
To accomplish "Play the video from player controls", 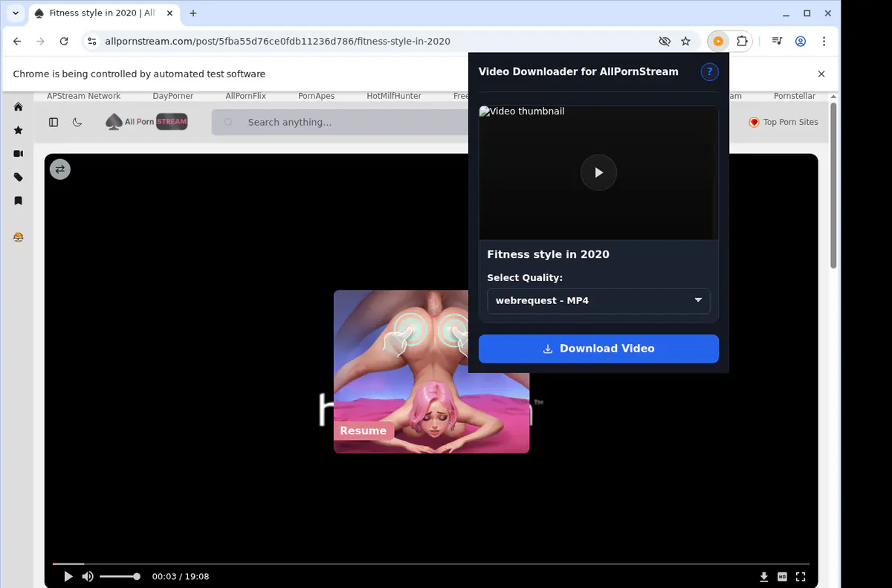I will point(68,577).
